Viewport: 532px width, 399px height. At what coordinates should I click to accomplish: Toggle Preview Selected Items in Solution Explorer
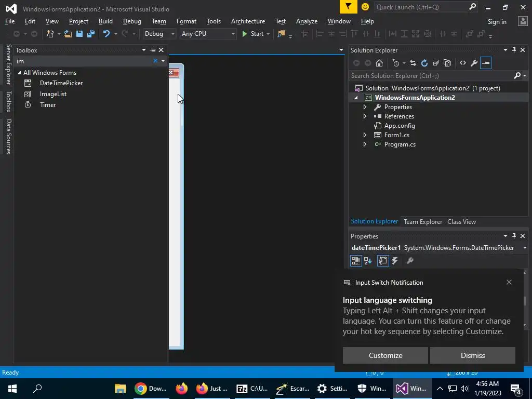[x=486, y=63]
